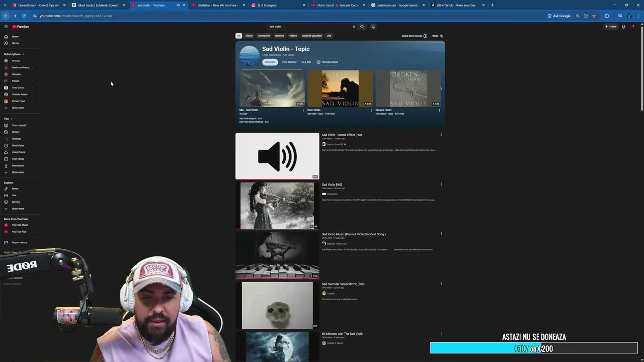Play the Sad Violin Mix button
The height and width of the screenshot is (362, 644).
[x=307, y=62]
